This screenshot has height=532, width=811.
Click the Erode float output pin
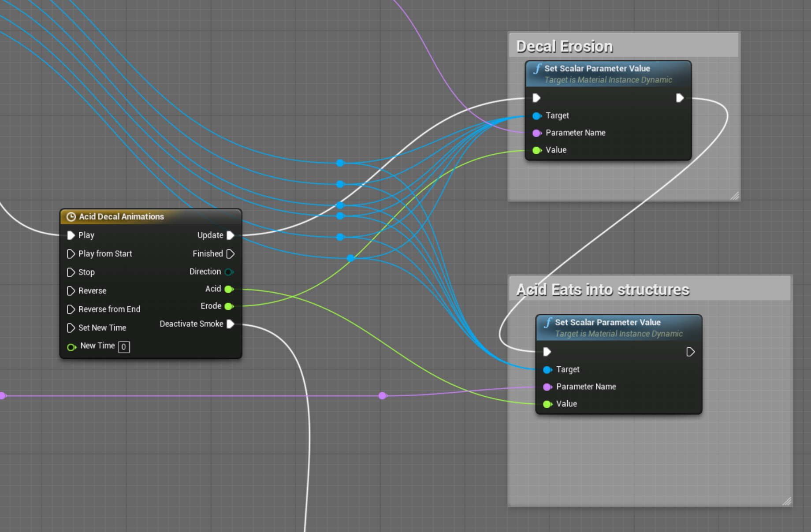pos(228,306)
